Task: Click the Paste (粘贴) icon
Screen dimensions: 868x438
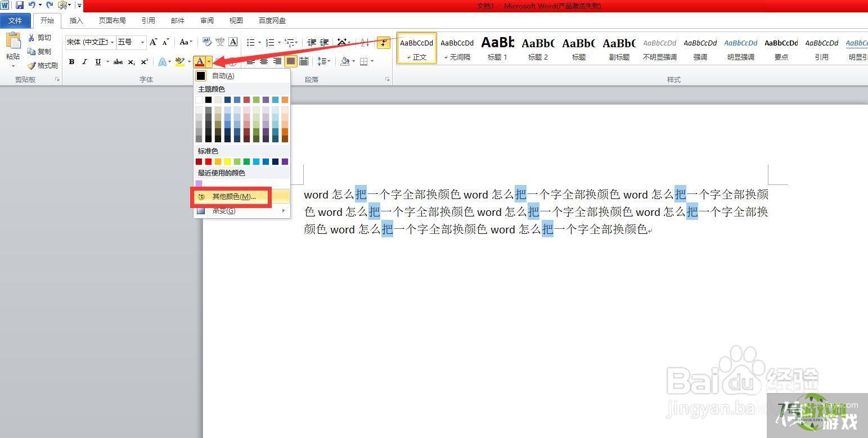Action: (13, 42)
